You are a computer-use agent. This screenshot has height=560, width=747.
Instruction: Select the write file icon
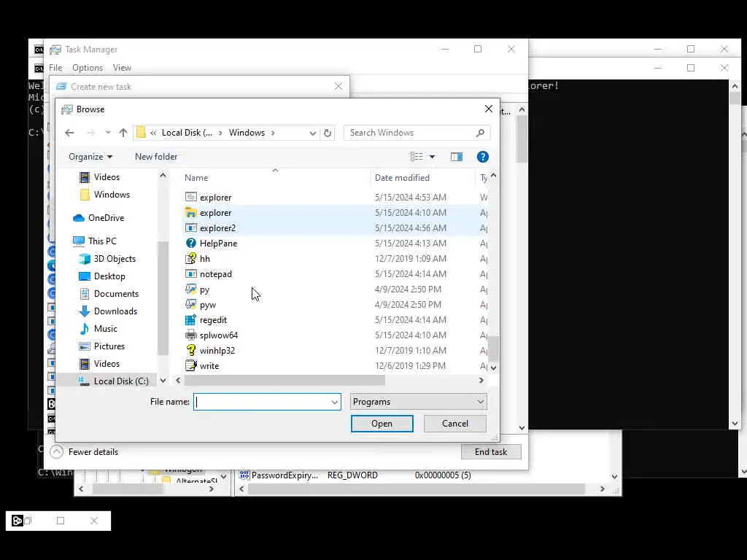pyautogui.click(x=190, y=366)
